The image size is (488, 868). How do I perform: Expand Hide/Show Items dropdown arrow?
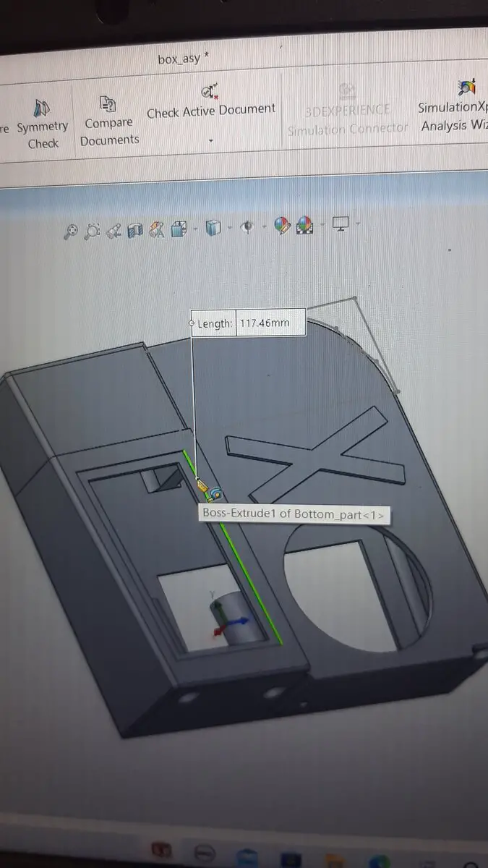coord(264,228)
